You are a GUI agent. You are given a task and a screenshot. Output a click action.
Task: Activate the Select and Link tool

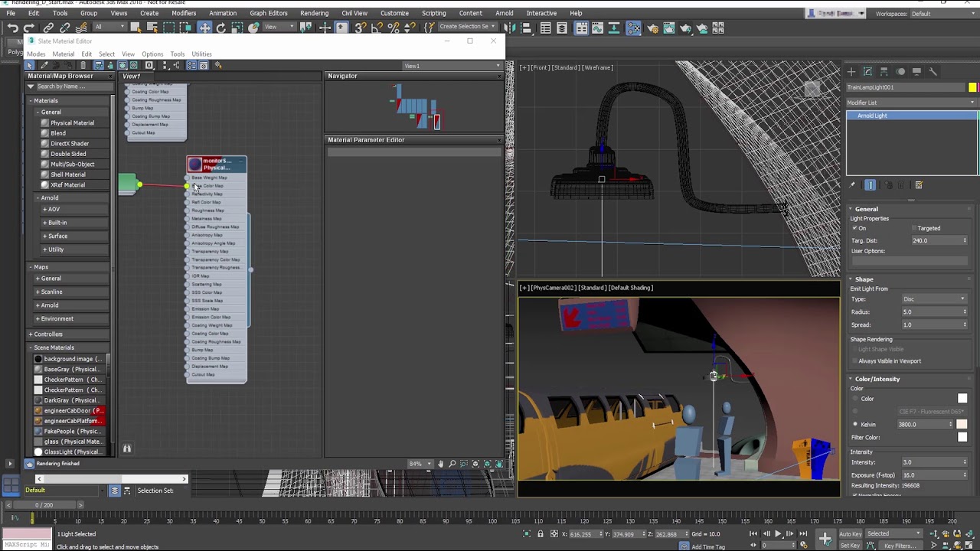[x=48, y=28]
